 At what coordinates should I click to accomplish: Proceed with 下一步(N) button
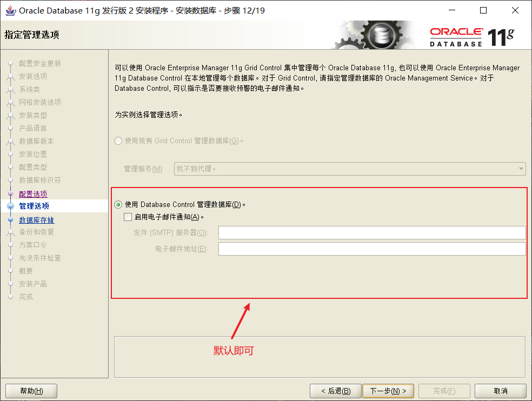(x=388, y=391)
